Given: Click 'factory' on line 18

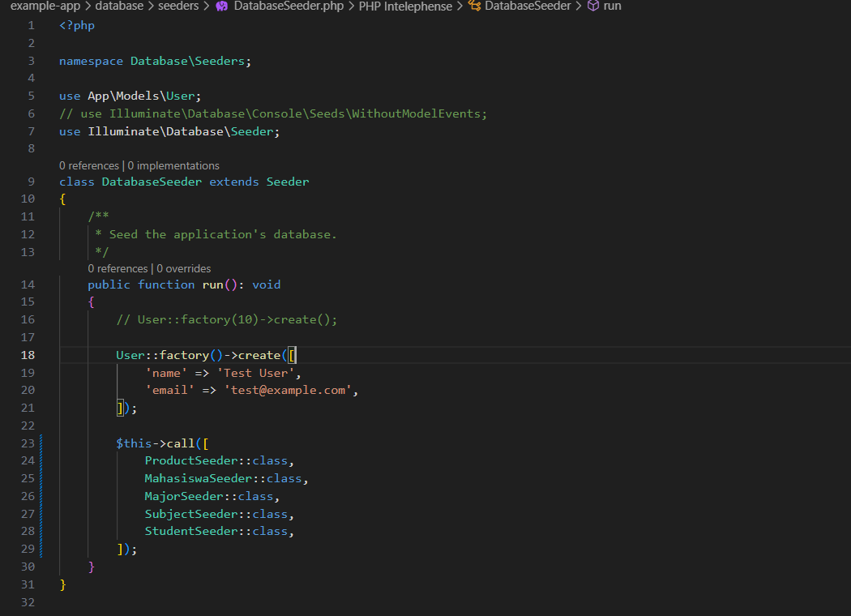Looking at the screenshot, I should tap(184, 356).
